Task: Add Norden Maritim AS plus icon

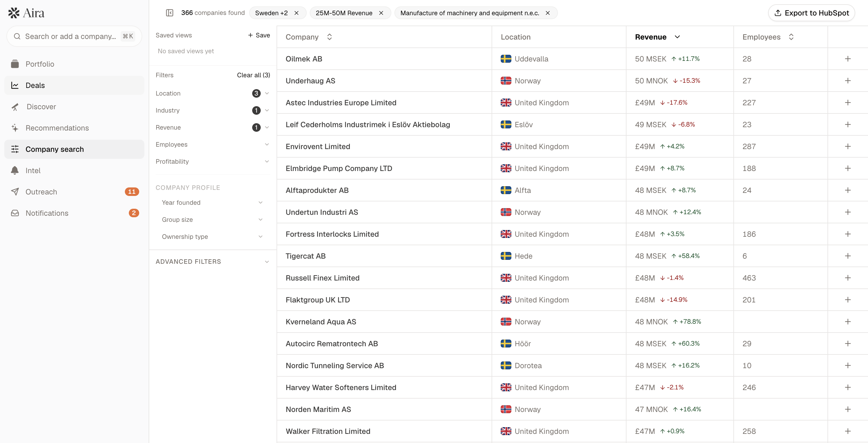Action: point(848,409)
